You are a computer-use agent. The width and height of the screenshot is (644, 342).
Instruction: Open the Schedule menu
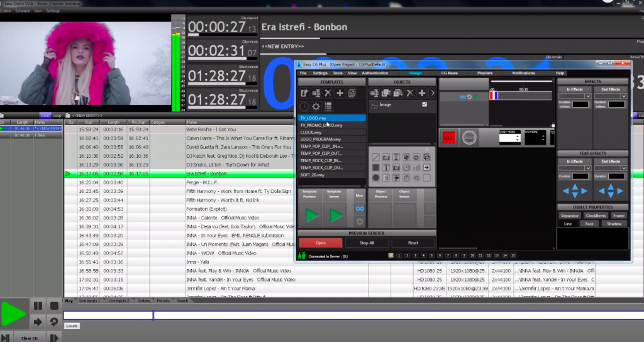point(23,11)
